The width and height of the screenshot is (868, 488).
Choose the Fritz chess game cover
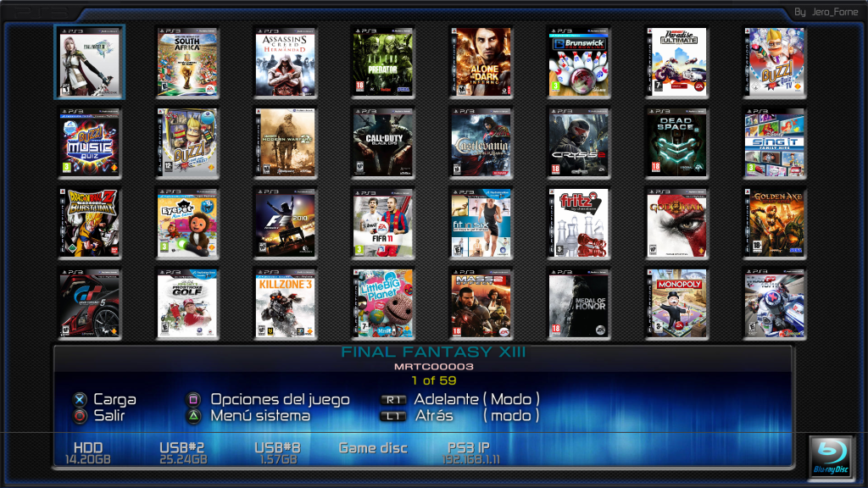tap(578, 223)
